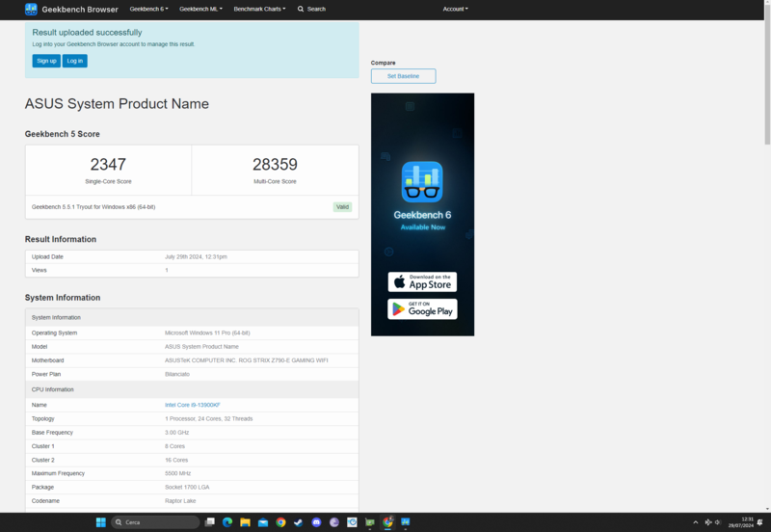Click the 5500 MHz maximum frequency value
This screenshot has height=532, width=771.
tap(177, 473)
